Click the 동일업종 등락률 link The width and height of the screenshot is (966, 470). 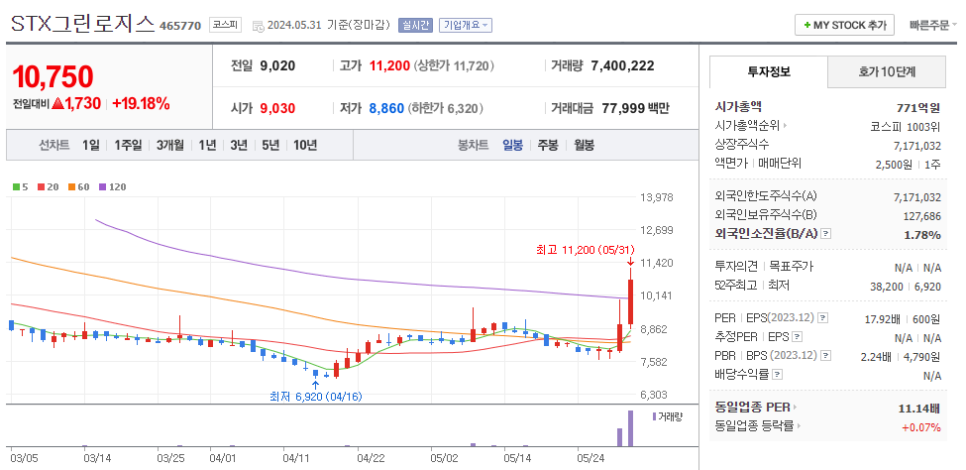tap(756, 426)
